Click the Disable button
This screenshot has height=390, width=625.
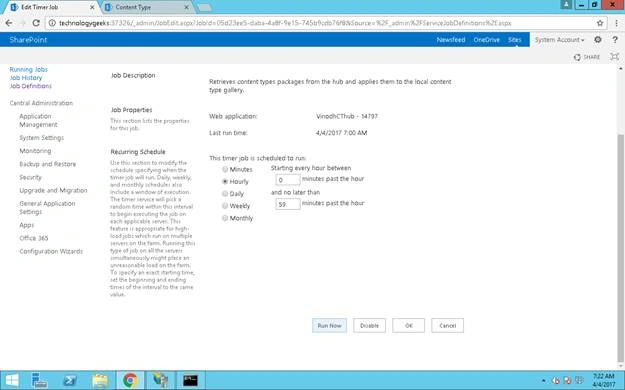click(x=369, y=325)
